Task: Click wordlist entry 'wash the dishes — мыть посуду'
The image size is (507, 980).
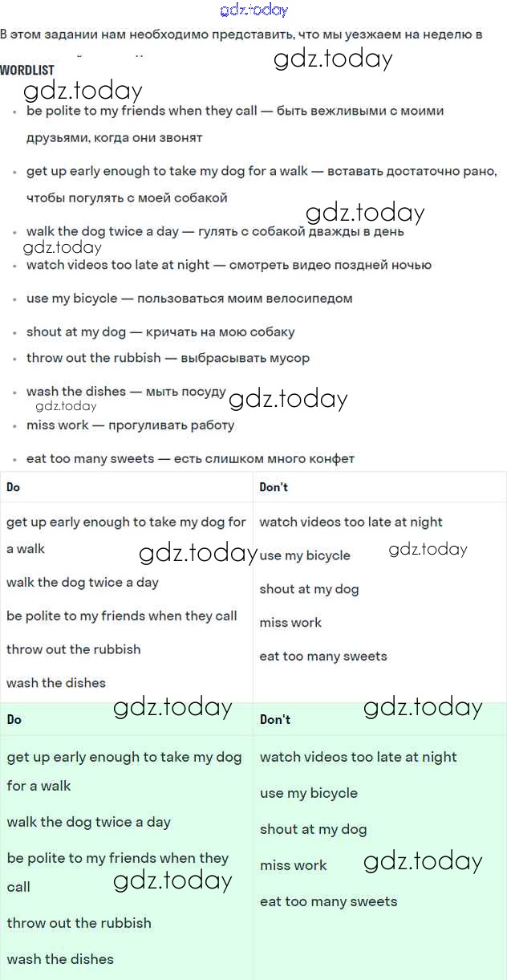Action: pos(126,392)
